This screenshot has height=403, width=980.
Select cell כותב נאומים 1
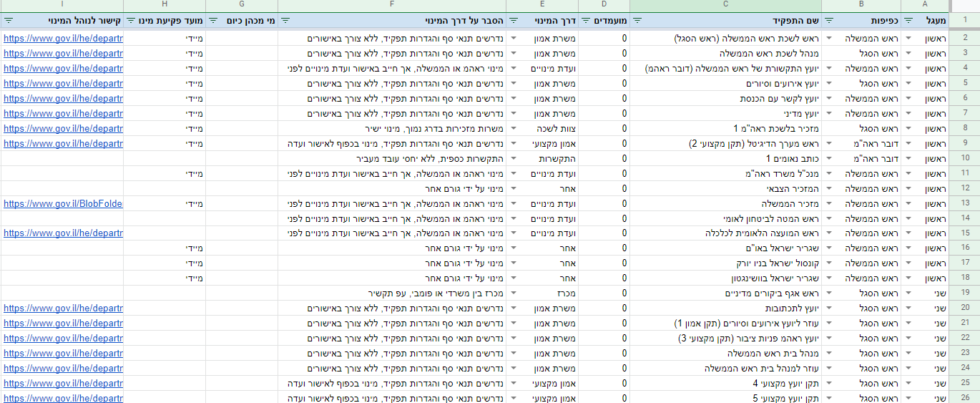(x=726, y=158)
